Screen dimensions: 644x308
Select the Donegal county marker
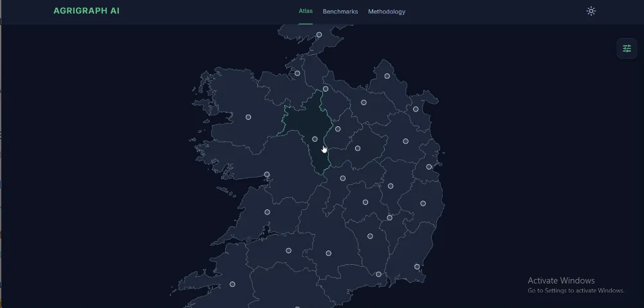click(x=319, y=35)
